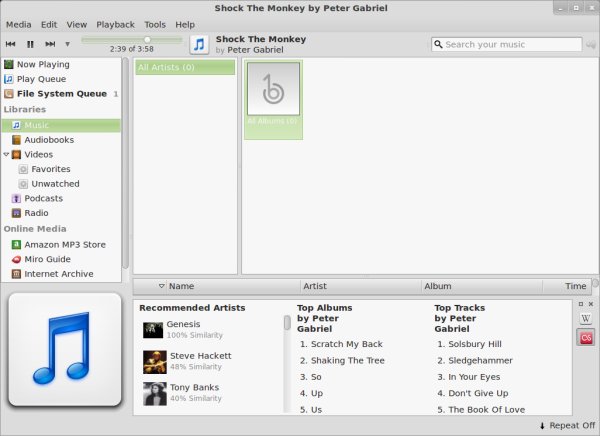Viewport: 600px width, 436px height.
Task: Open the Play Queue source
Action: pyautogui.click(x=61, y=79)
